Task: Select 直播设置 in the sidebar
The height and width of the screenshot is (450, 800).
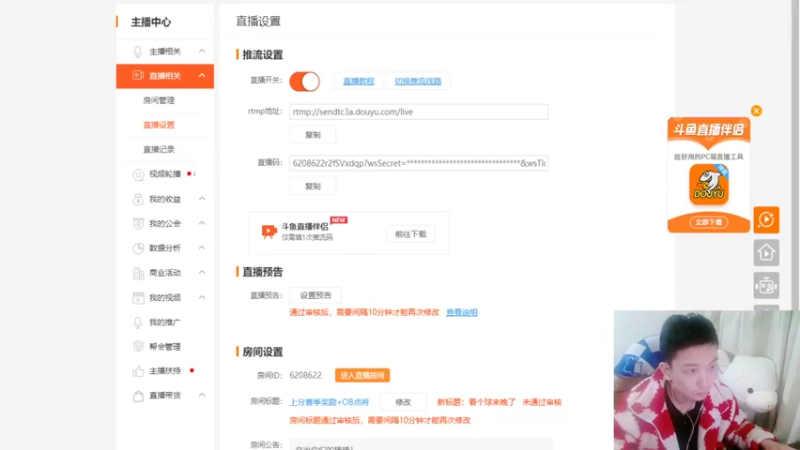Action: 159,125
